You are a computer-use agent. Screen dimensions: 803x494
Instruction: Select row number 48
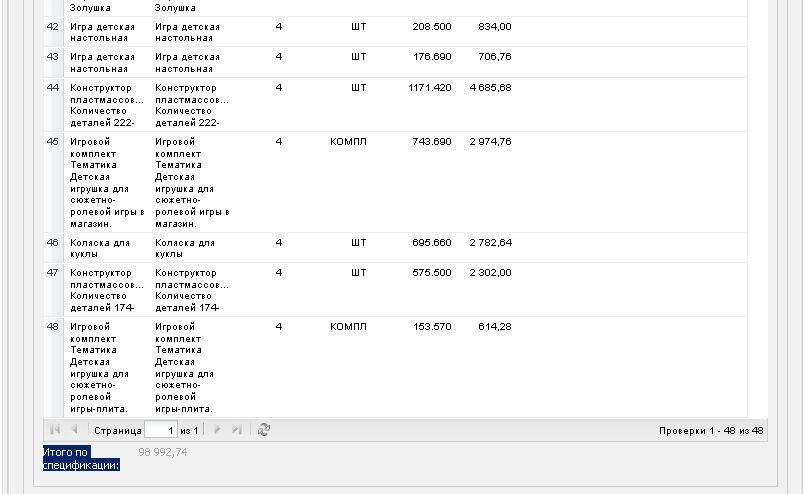pos(52,327)
